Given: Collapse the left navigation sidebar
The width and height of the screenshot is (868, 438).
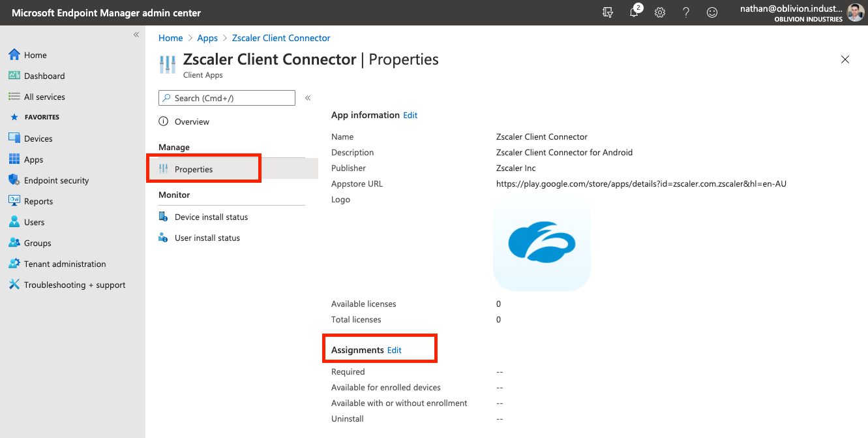Looking at the screenshot, I should pos(136,35).
